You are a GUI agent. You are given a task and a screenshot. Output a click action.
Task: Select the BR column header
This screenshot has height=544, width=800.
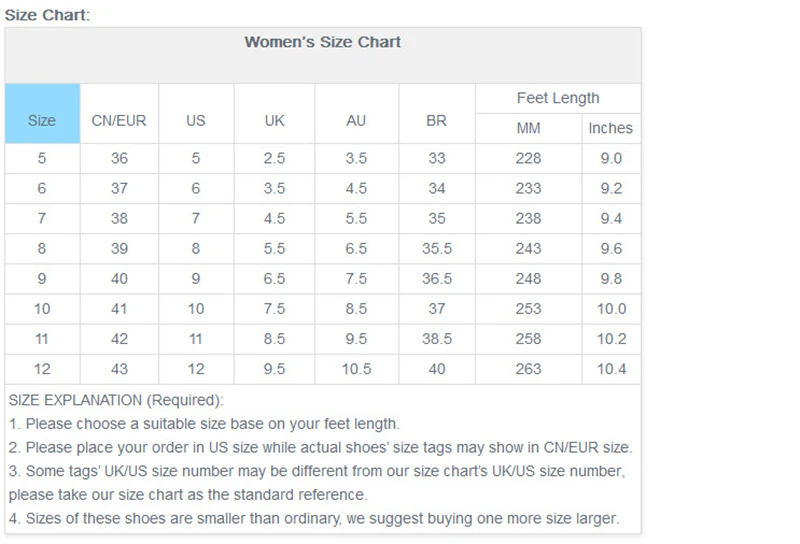coord(436,120)
